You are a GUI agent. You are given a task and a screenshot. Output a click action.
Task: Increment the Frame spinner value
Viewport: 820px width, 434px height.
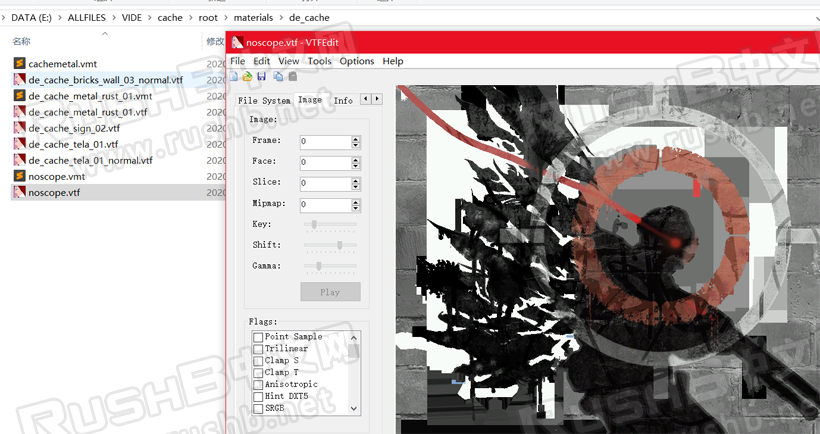click(x=355, y=138)
